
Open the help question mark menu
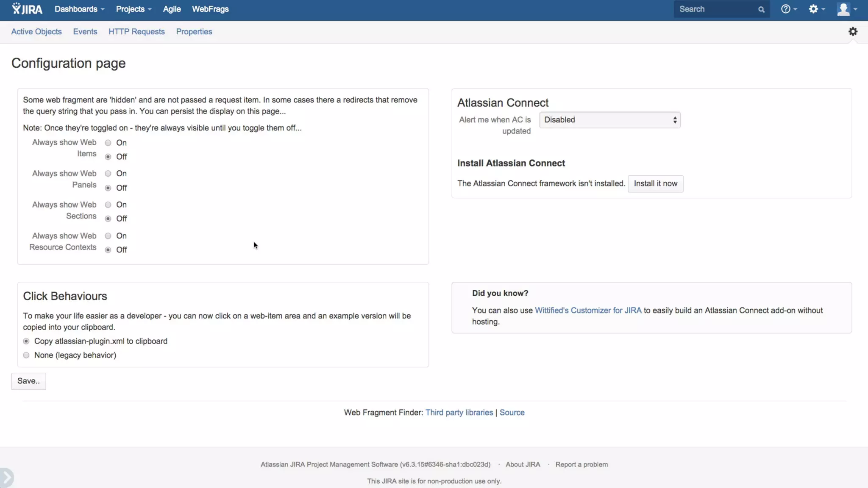click(x=788, y=9)
